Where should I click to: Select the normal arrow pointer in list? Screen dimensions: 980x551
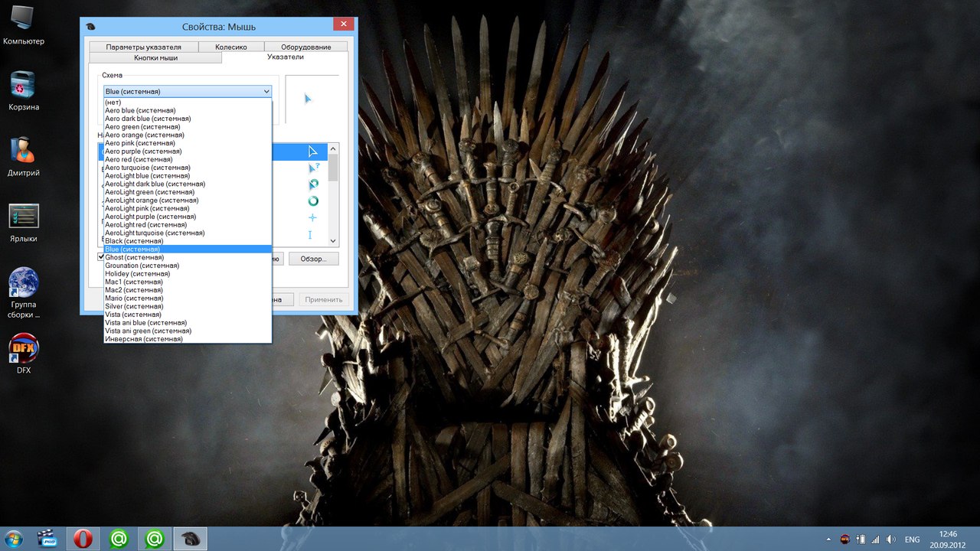tap(312, 152)
